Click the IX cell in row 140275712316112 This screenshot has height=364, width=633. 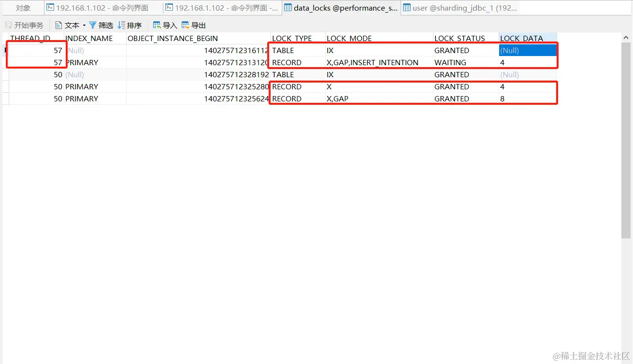(x=379, y=50)
